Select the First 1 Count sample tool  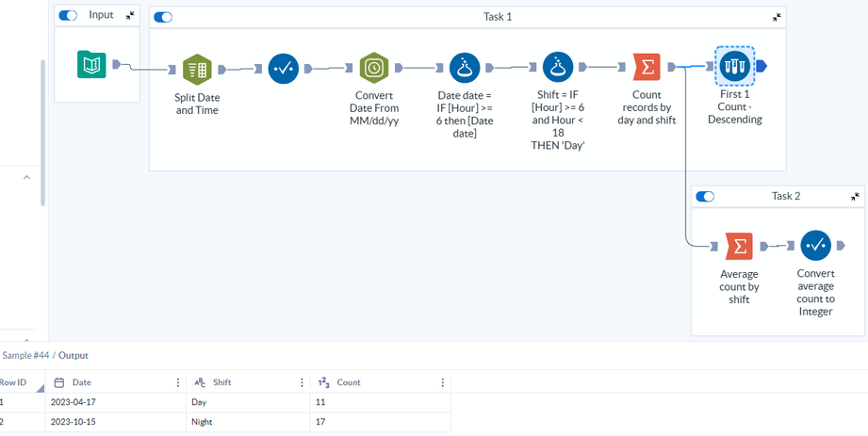pyautogui.click(x=733, y=66)
